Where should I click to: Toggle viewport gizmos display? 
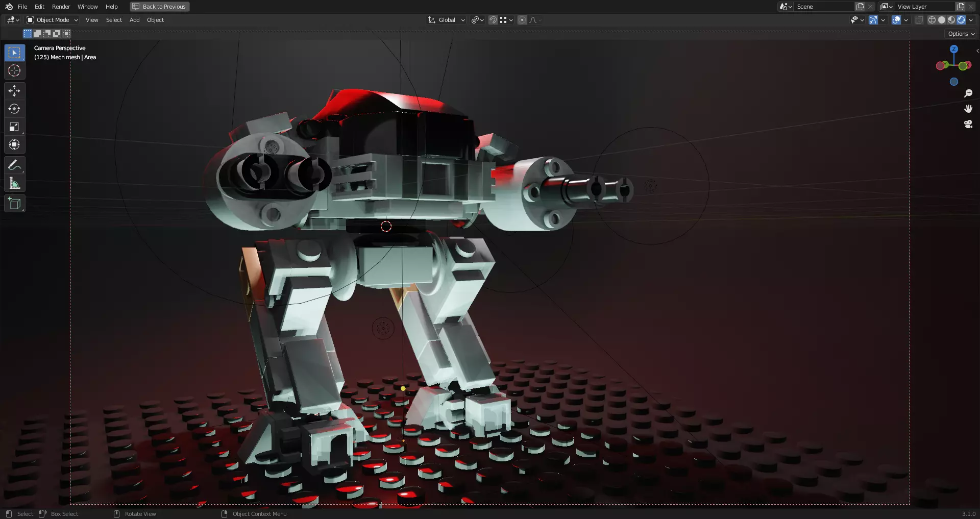(873, 20)
